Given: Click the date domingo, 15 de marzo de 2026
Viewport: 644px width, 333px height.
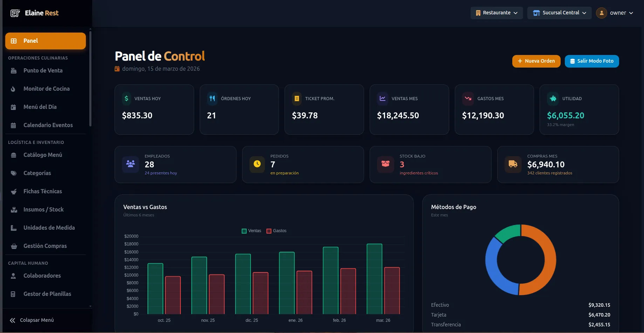Looking at the screenshot, I should 161,69.
